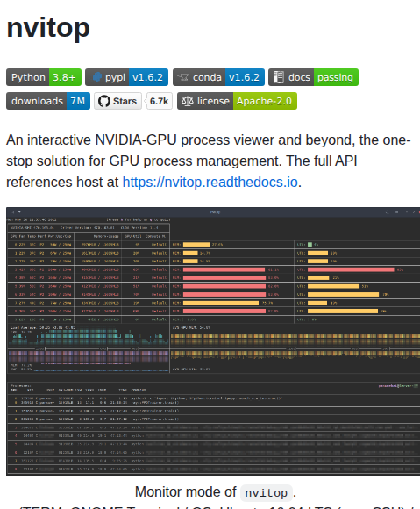Click the PyPI logo icon in badge

coord(97,77)
